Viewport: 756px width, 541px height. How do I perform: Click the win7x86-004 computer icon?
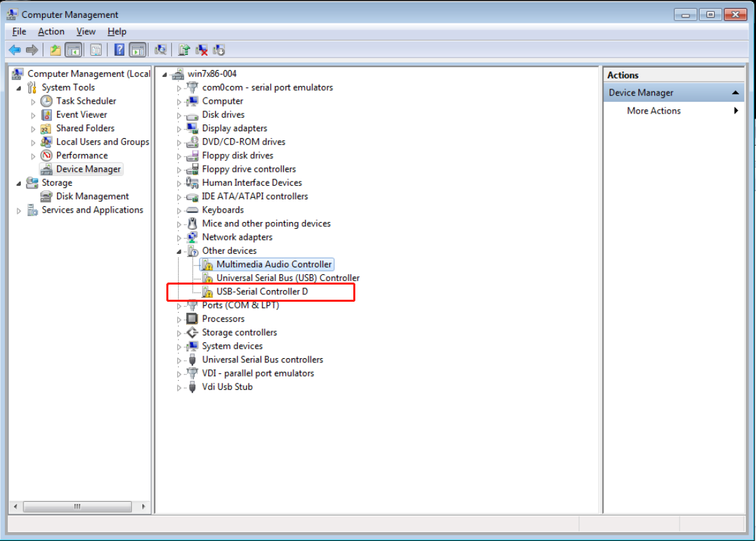click(178, 74)
